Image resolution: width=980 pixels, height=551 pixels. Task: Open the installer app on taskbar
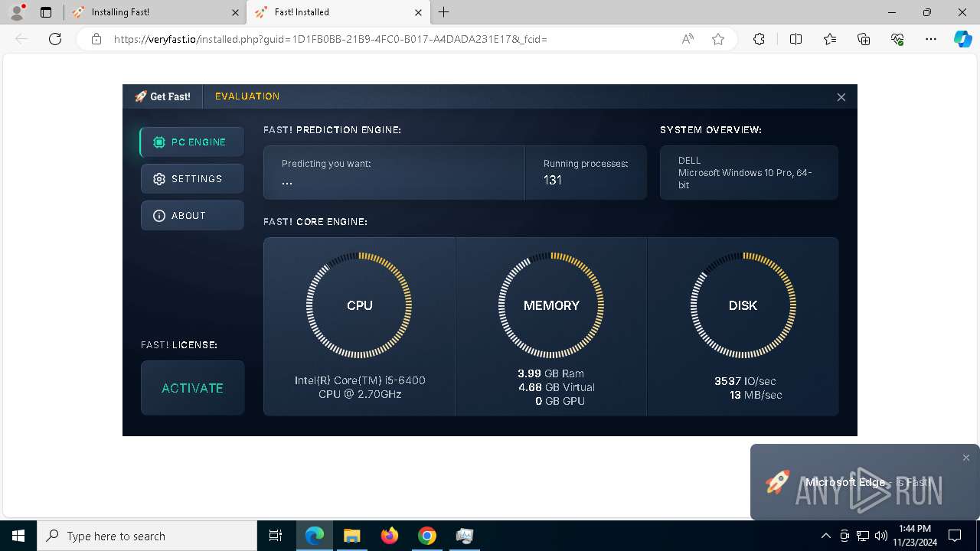tap(465, 536)
